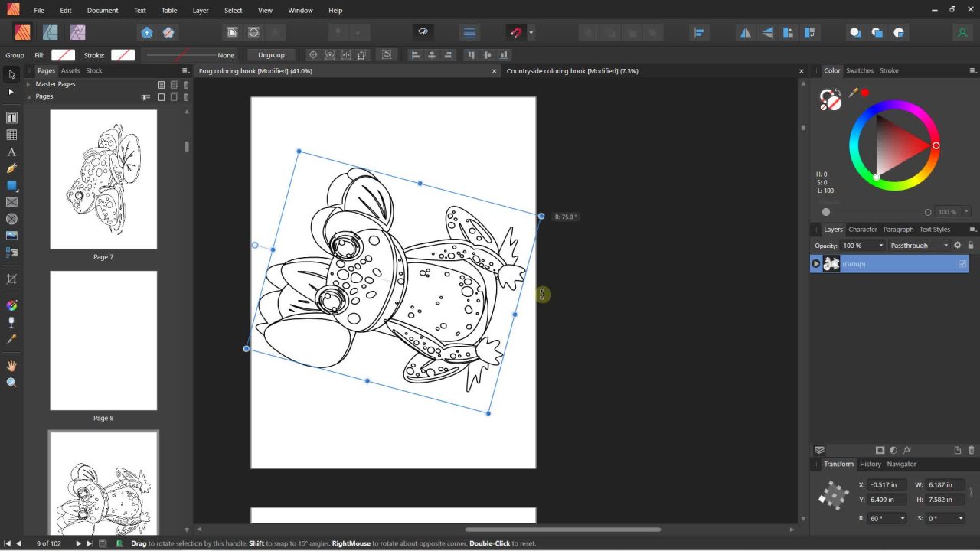Expand the Master Pages section
This screenshot has height=551, width=980.
click(x=28, y=84)
